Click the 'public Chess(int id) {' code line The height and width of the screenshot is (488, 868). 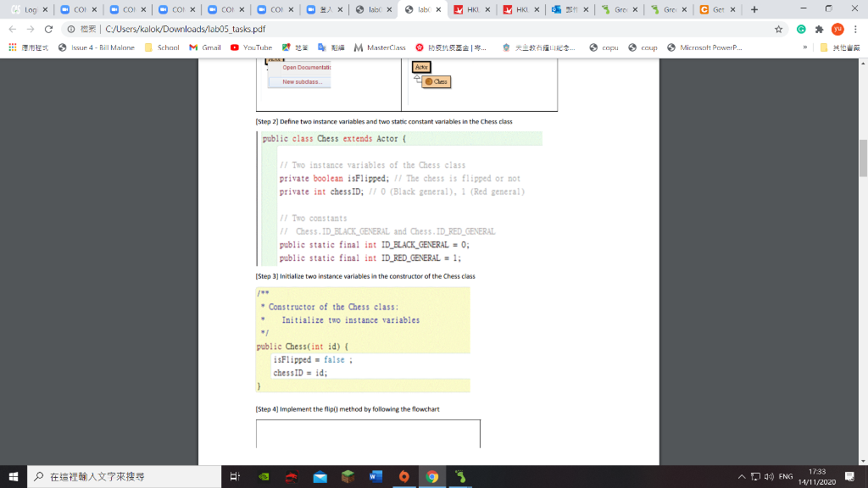click(x=303, y=347)
